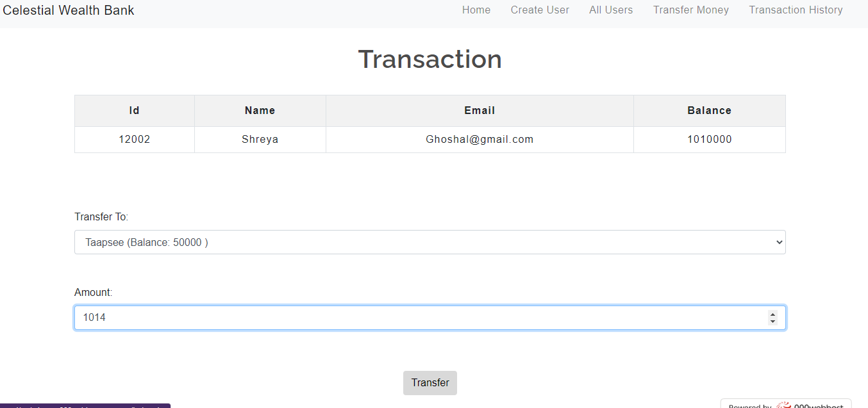
Task: Click the stepper down arrow in Amount field
Action: pyautogui.click(x=773, y=321)
